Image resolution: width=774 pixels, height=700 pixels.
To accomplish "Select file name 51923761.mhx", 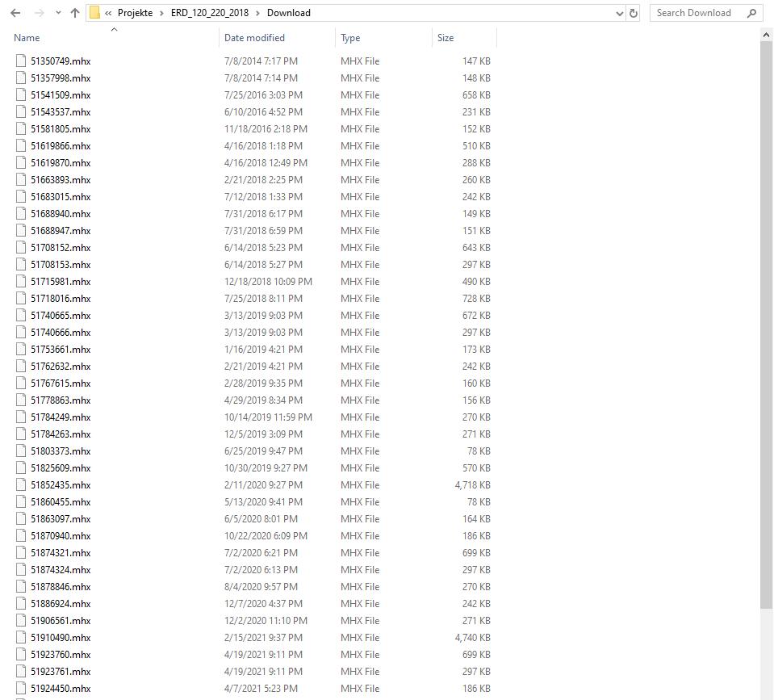I will pos(61,672).
